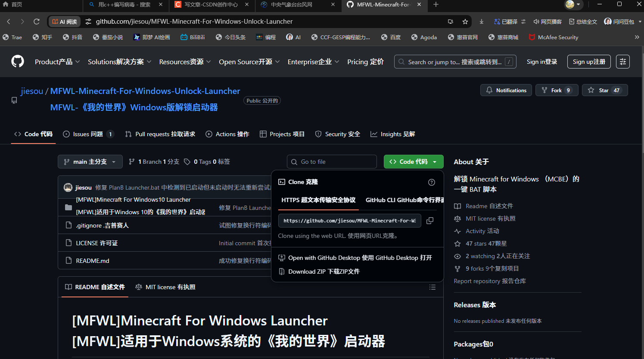Star the MFWL repository

click(604, 90)
